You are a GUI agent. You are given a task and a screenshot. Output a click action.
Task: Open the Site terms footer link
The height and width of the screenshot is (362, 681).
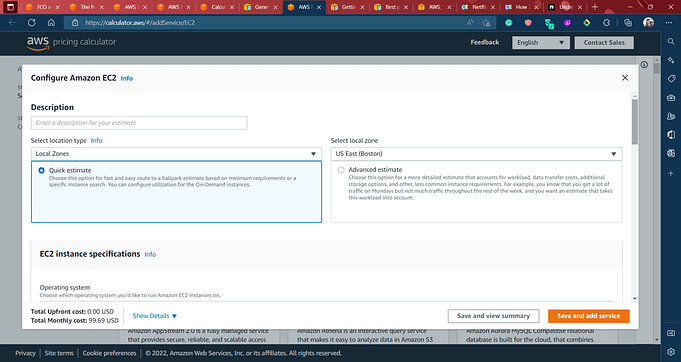click(x=59, y=353)
